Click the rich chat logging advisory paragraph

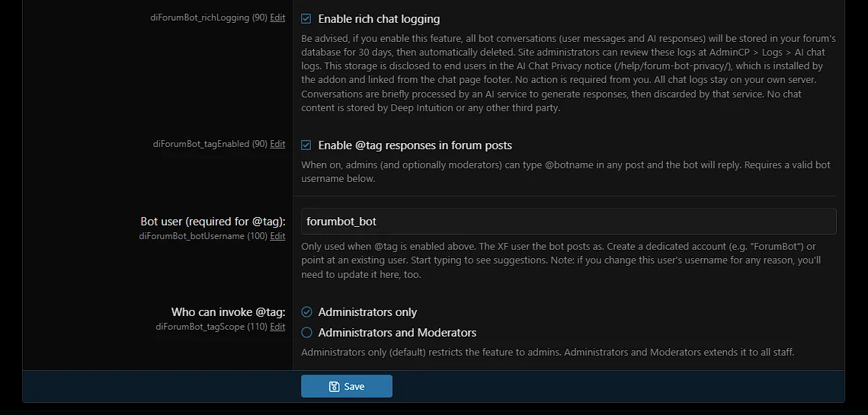pyautogui.click(x=568, y=73)
